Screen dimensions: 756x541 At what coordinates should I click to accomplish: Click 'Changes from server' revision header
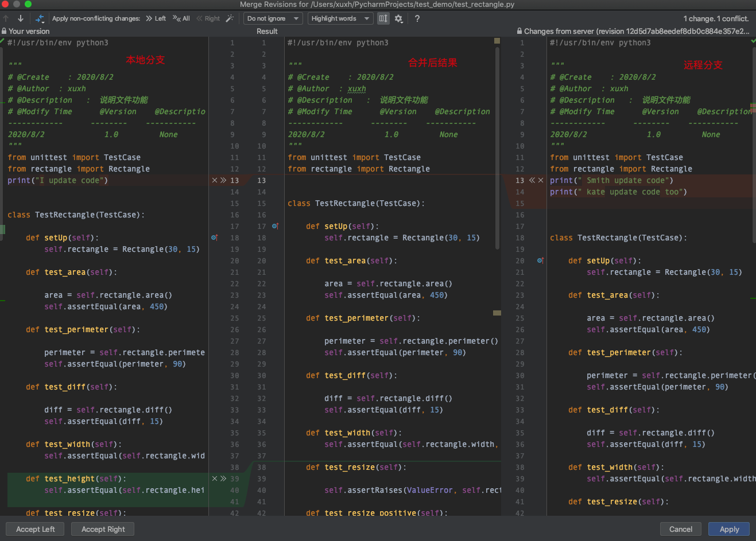[x=637, y=31]
